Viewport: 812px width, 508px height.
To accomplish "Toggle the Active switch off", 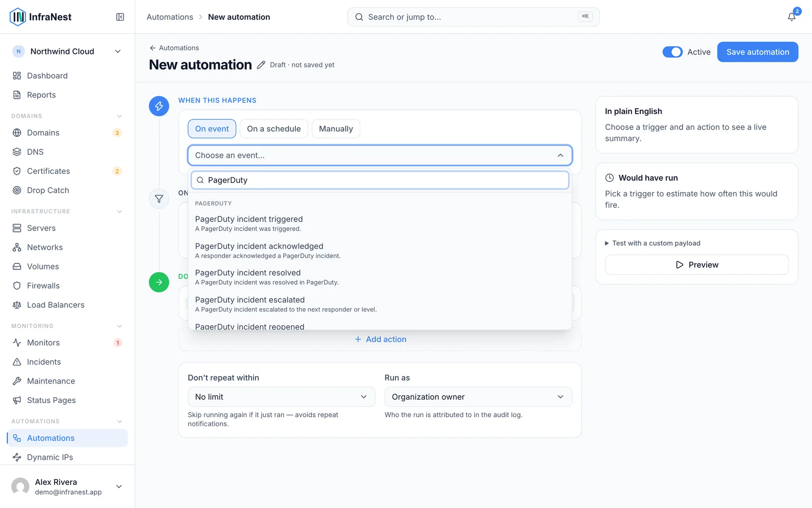I will (672, 52).
